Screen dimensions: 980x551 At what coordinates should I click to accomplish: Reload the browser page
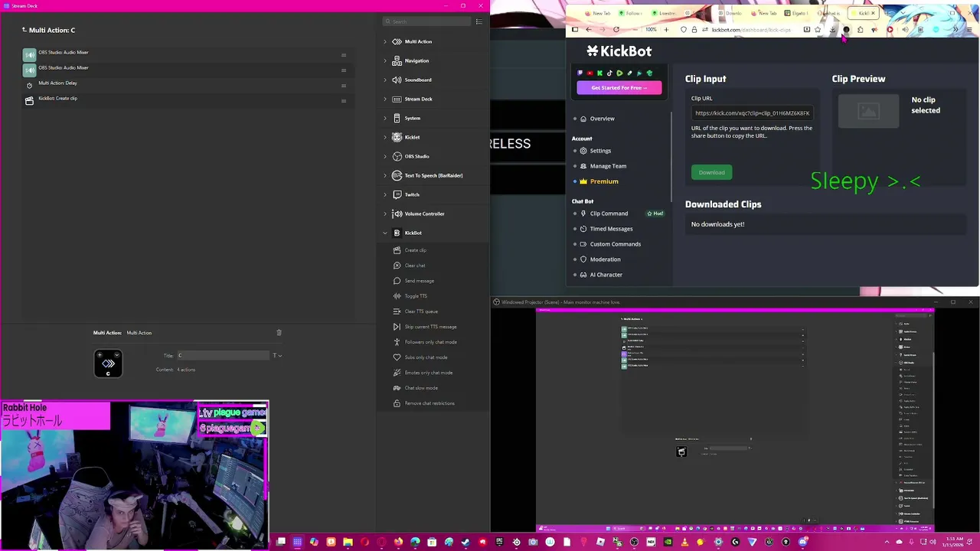[616, 29]
